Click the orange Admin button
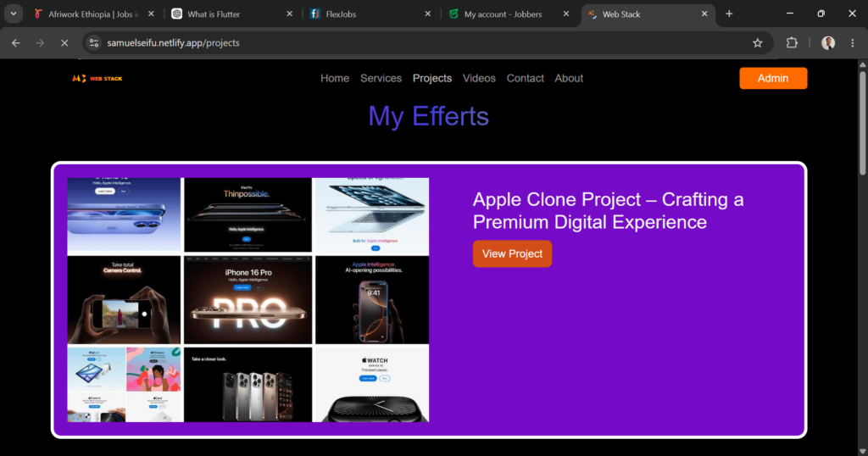 click(773, 78)
